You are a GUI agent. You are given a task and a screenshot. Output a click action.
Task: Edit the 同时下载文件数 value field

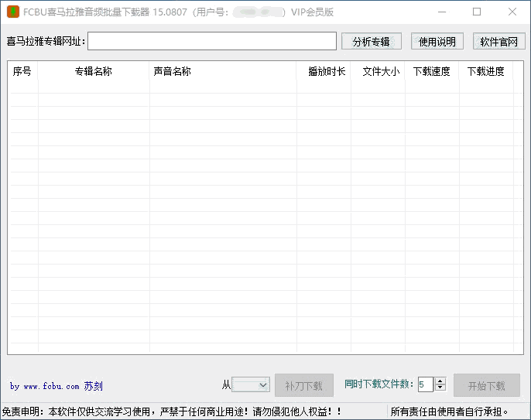426,384
